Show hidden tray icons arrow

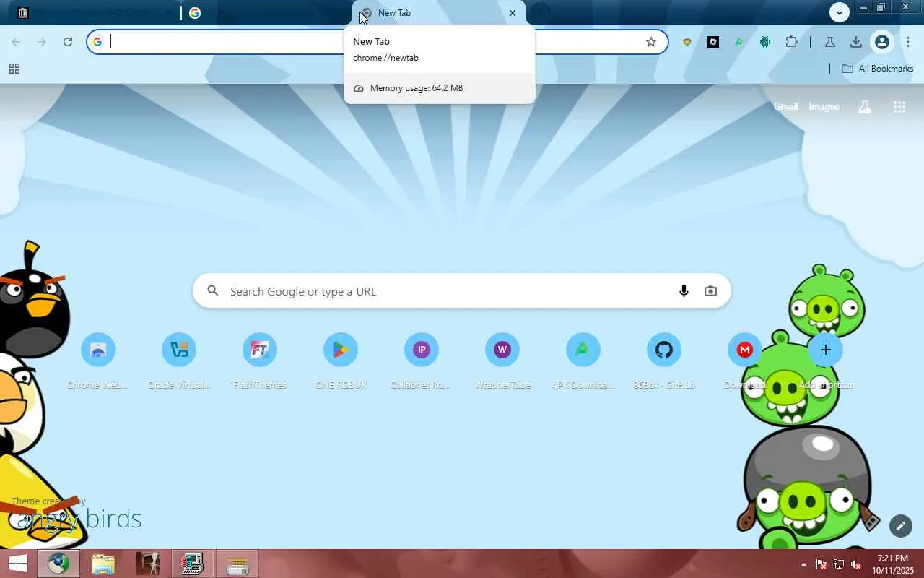(803, 564)
